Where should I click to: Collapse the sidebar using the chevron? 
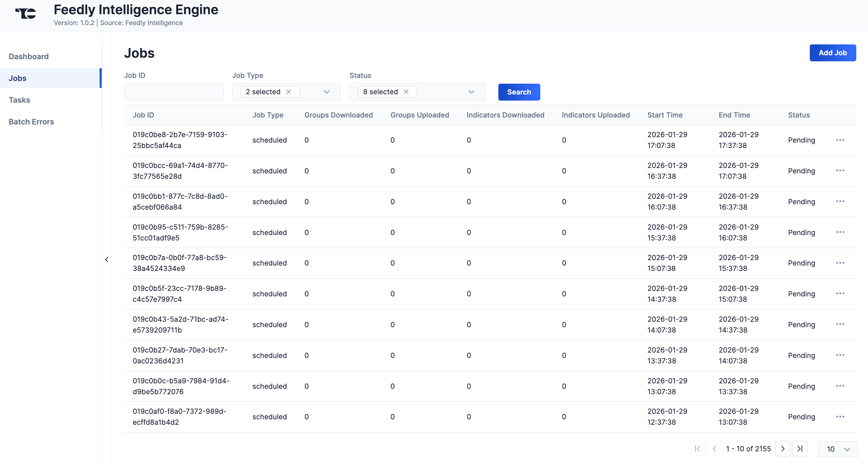tap(107, 259)
